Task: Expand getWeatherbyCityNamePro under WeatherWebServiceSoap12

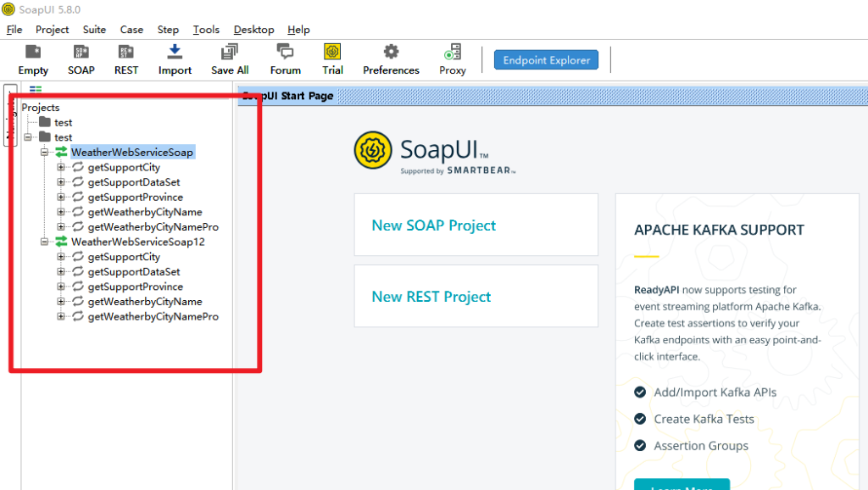Action: tap(61, 317)
